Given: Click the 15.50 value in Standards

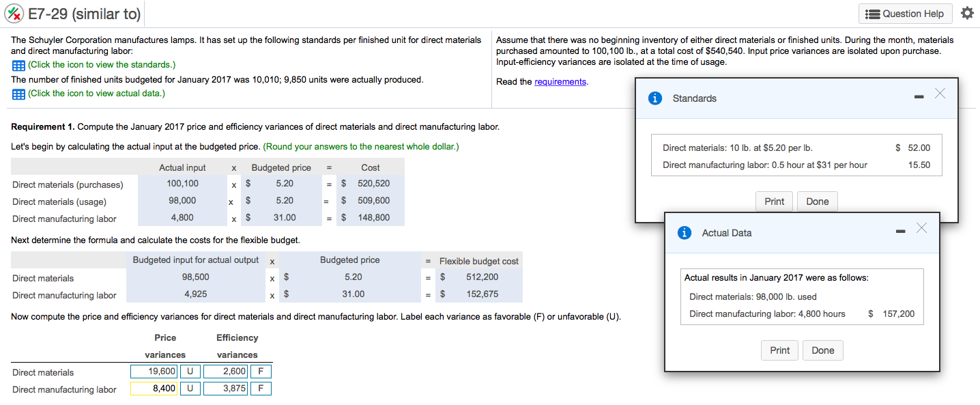Looking at the screenshot, I should tap(919, 165).
